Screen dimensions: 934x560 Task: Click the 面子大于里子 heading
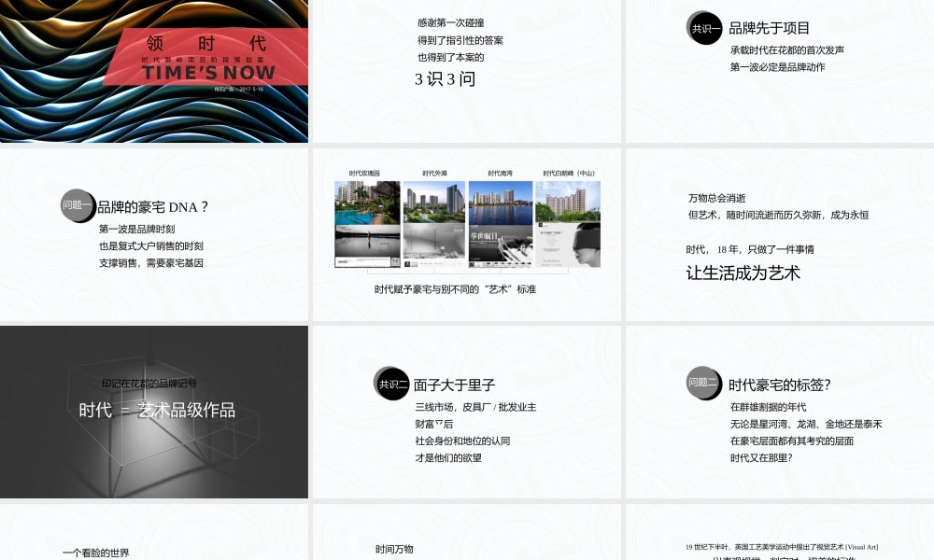(454, 385)
